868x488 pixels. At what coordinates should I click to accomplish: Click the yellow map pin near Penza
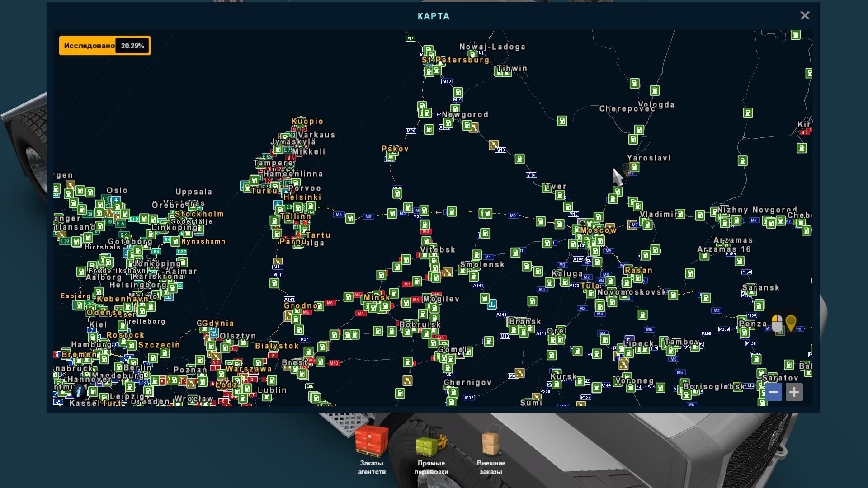(x=791, y=323)
